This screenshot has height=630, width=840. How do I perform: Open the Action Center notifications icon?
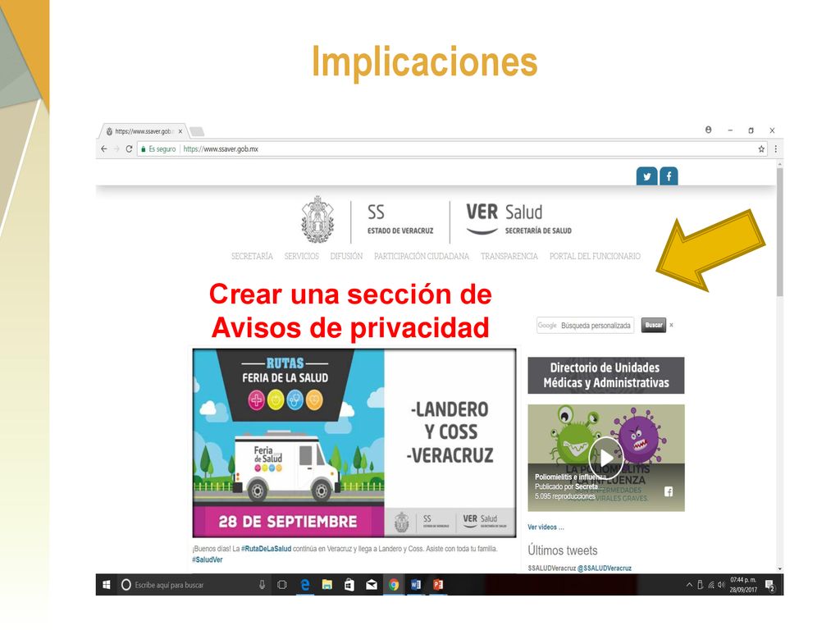tap(769, 585)
